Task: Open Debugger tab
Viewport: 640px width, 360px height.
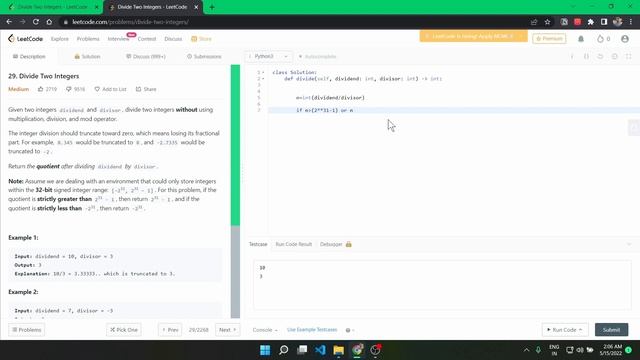Action: [336, 244]
